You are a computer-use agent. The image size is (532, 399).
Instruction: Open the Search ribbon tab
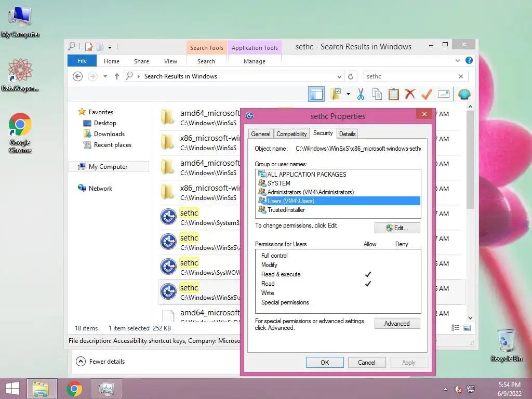click(206, 61)
